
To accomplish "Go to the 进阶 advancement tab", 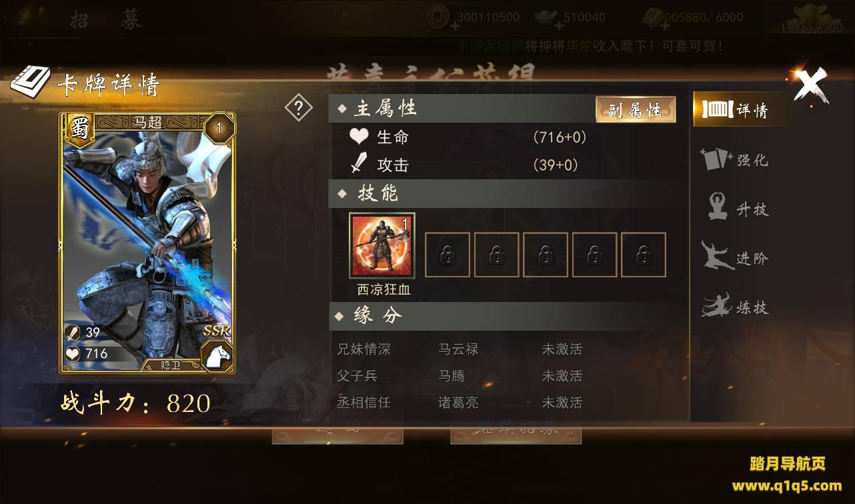I will (735, 257).
